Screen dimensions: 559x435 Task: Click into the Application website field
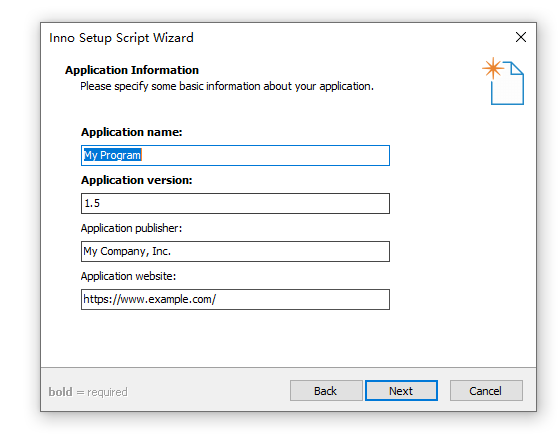[x=235, y=300]
